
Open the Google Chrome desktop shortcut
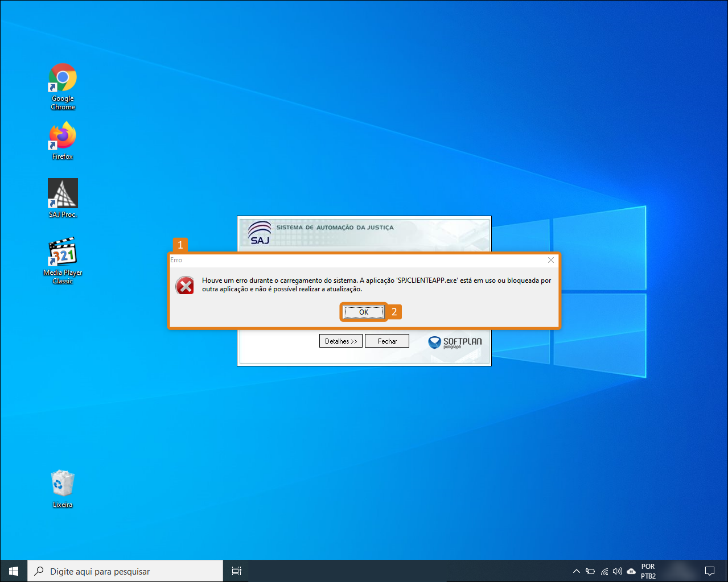pos(63,80)
